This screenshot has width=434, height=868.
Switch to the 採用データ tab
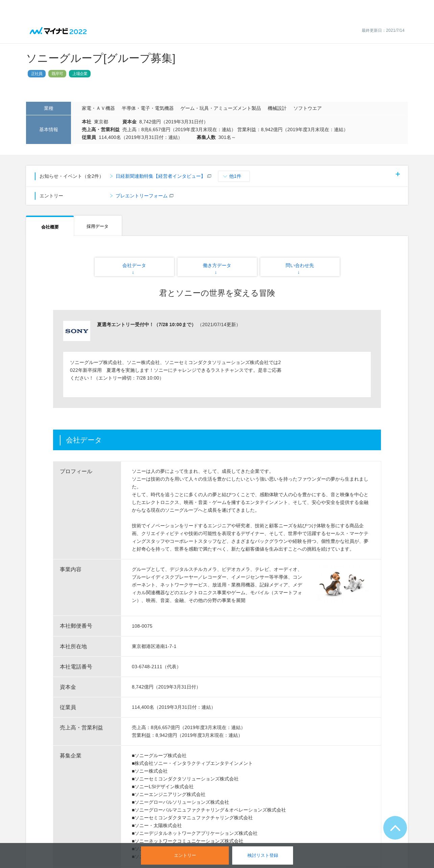coord(98,226)
